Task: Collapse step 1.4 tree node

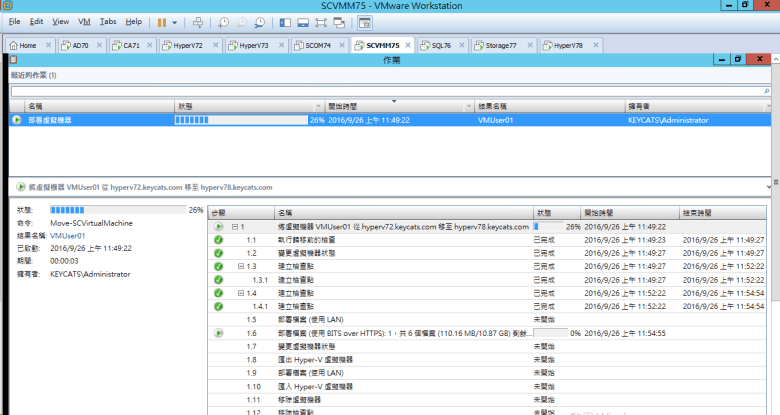Action: pos(241,292)
